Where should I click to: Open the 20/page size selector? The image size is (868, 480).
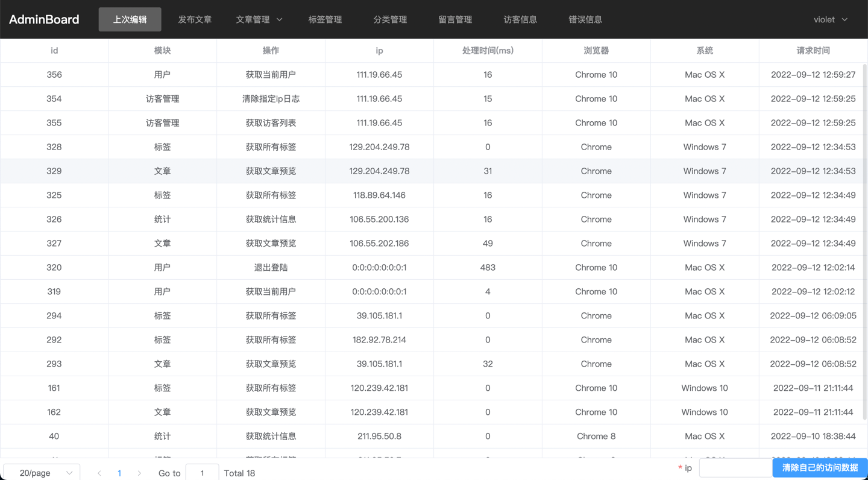click(42, 473)
